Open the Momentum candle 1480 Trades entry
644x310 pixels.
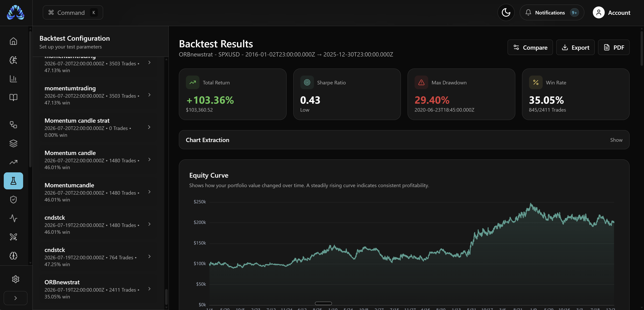pyautogui.click(x=98, y=160)
